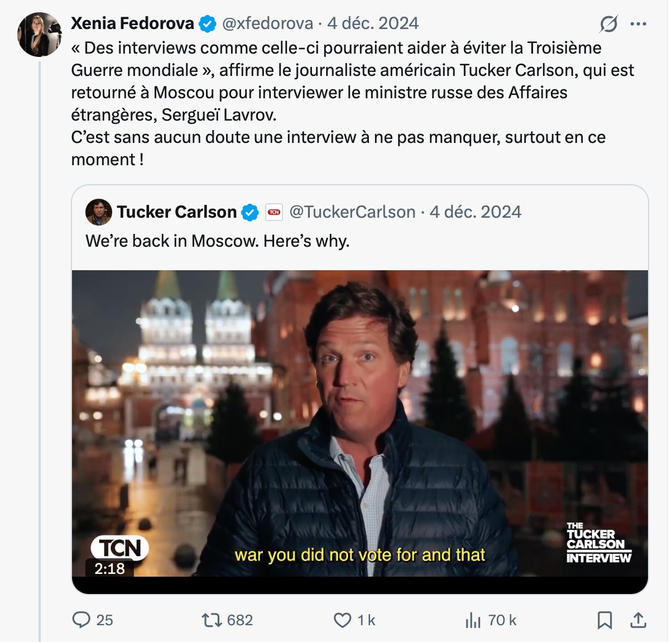Open quoted text "We're back in Moscow"
The height and width of the screenshot is (642, 672).
click(217, 241)
